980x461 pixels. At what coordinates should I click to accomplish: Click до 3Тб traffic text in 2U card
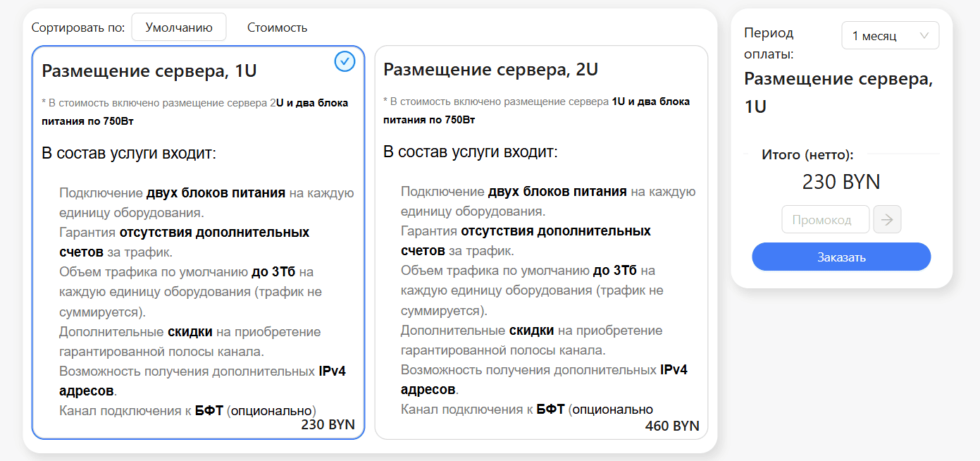pos(614,271)
